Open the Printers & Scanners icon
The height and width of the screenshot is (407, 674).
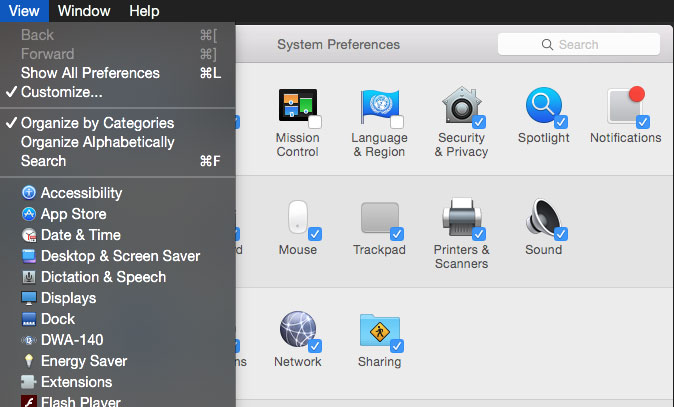(x=461, y=217)
